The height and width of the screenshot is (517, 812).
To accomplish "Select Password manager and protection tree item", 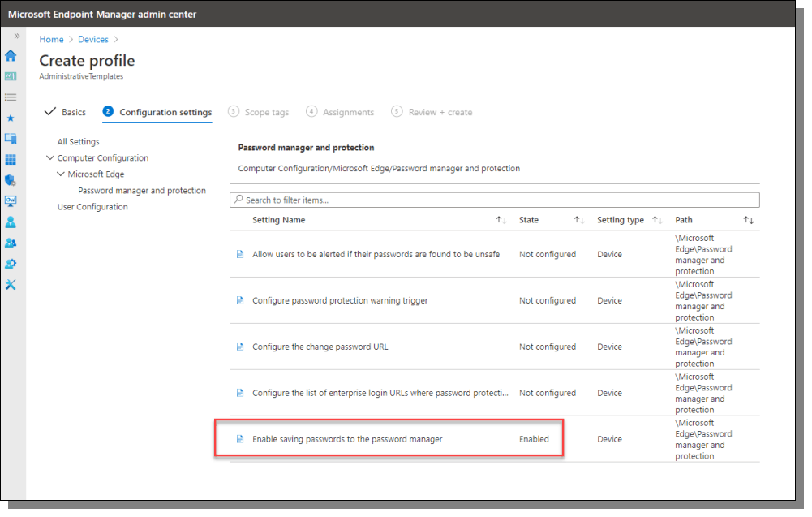I will [x=142, y=191].
